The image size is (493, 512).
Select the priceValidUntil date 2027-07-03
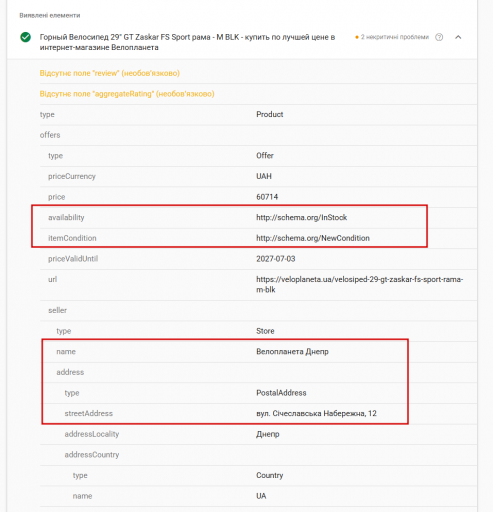276,259
